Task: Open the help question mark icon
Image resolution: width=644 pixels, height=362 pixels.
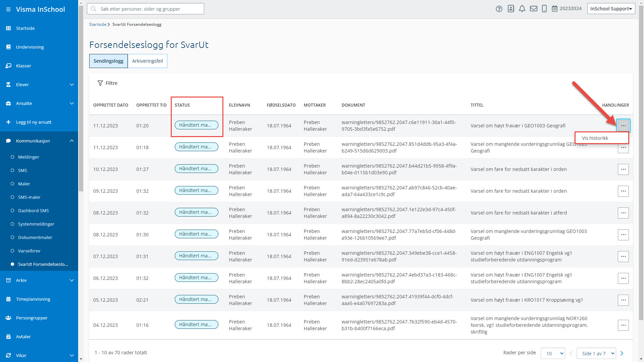Action: [499, 9]
